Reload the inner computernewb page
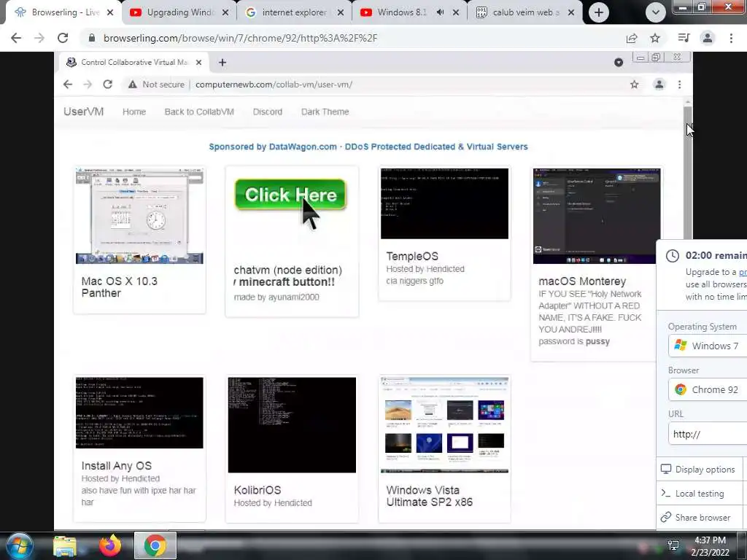The image size is (747, 560). [x=108, y=85]
